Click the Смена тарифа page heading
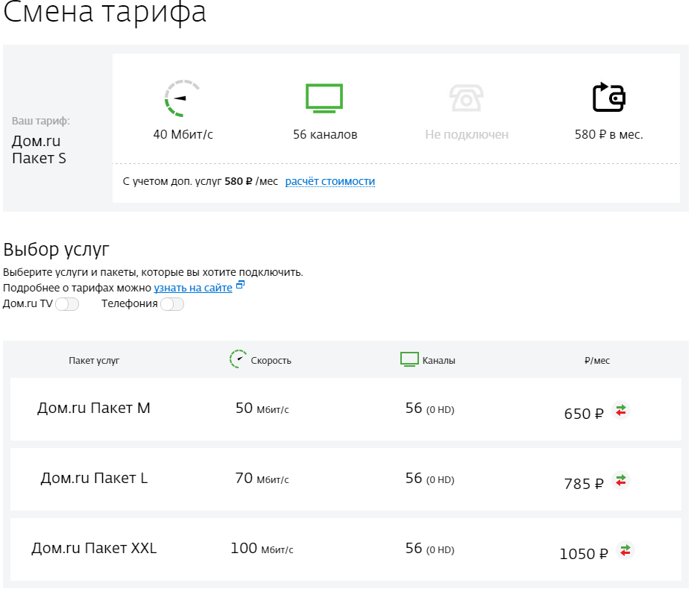The height and width of the screenshot is (615, 700). tap(104, 12)
